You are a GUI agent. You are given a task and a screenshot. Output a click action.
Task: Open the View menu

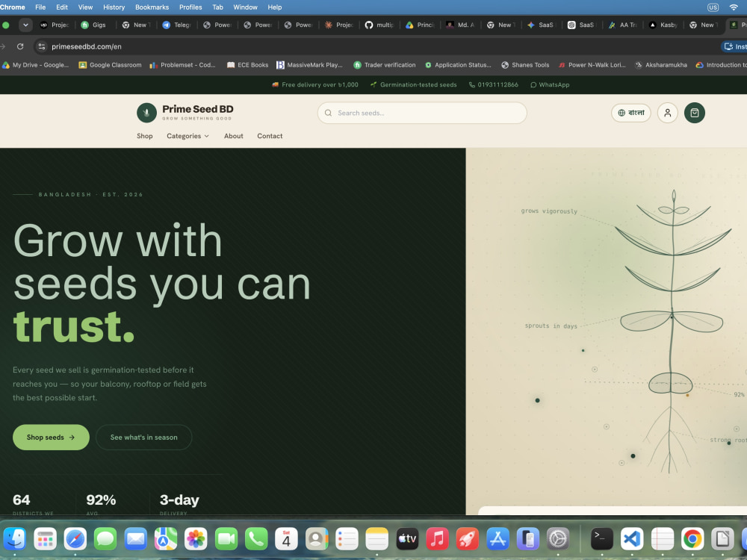pyautogui.click(x=85, y=7)
